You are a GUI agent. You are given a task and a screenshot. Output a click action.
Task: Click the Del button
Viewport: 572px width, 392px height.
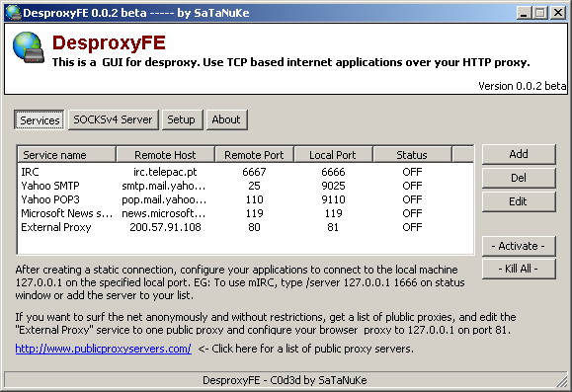[519, 178]
